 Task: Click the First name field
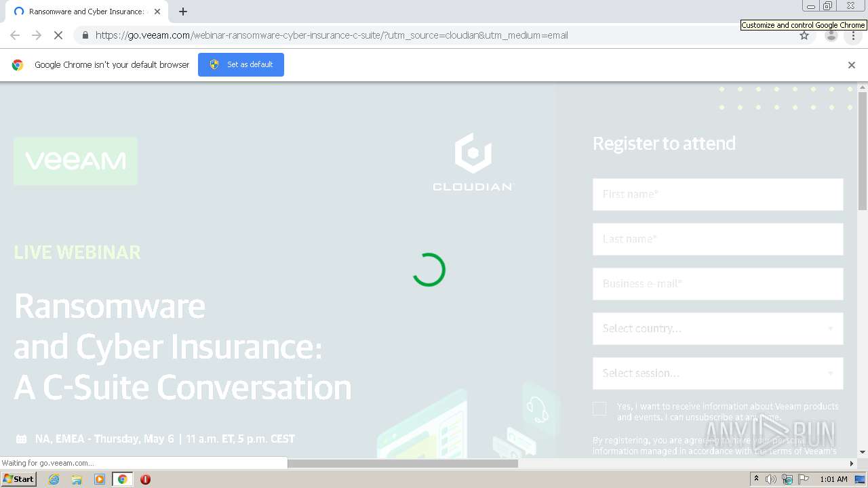coord(717,195)
